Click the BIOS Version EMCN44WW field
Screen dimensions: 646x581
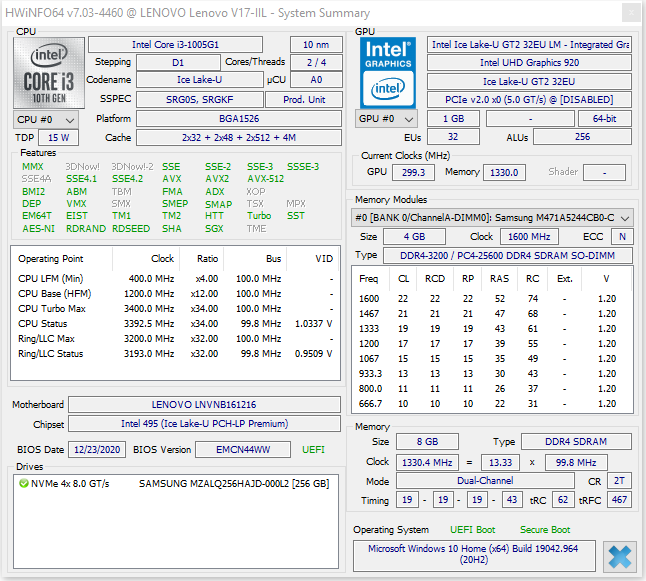(243, 450)
